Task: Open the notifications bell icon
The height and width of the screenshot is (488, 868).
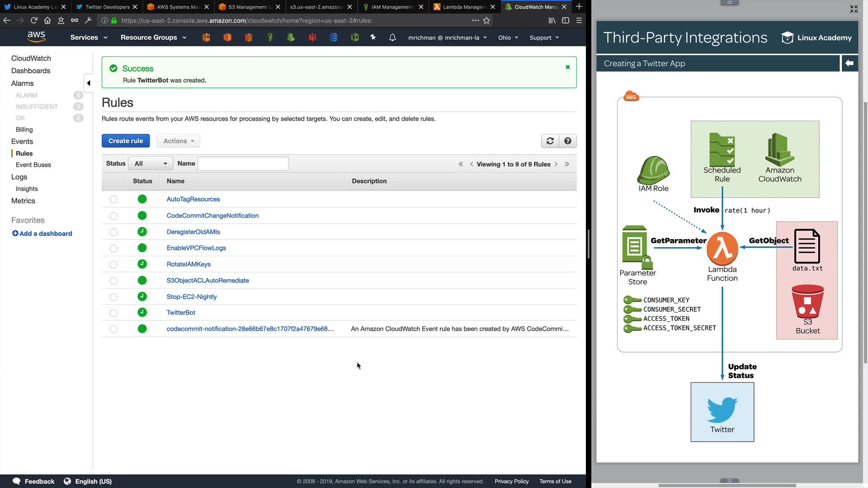Action: 392,38
